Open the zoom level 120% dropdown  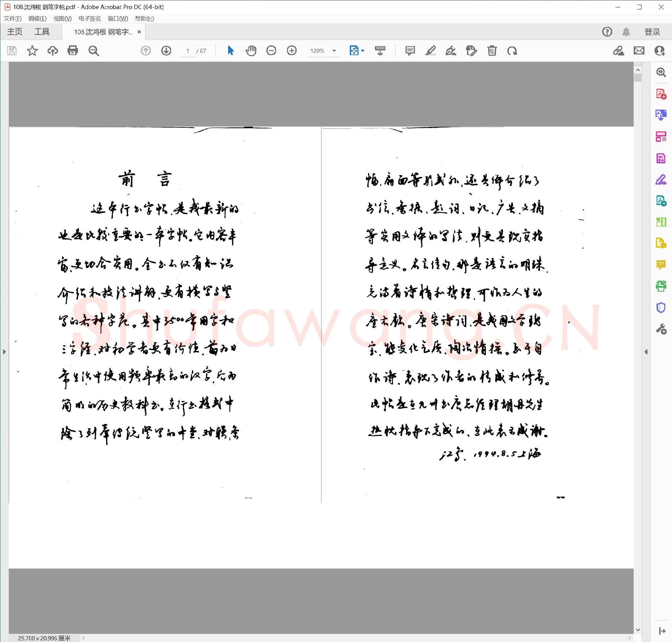(334, 51)
